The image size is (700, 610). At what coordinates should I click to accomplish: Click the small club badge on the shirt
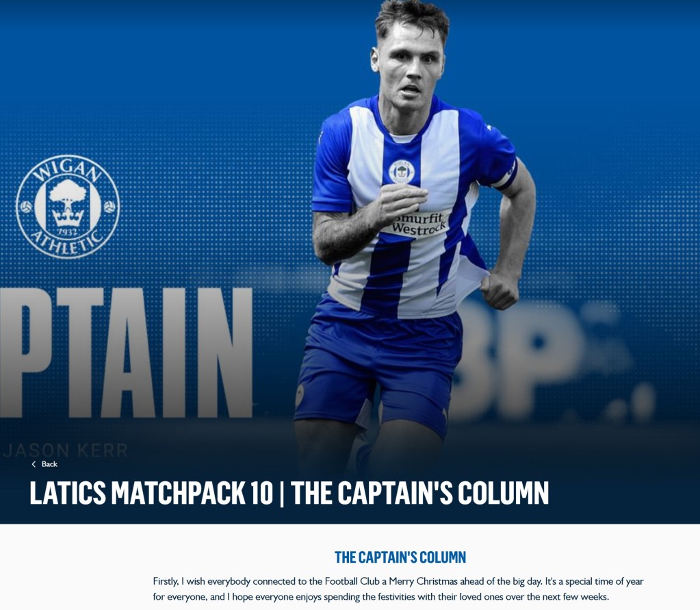pyautogui.click(x=402, y=171)
